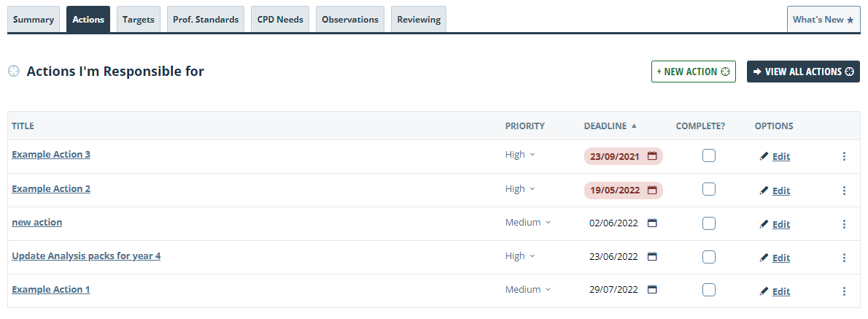Switch to Observations tab
The height and width of the screenshot is (319, 868).
tap(350, 20)
